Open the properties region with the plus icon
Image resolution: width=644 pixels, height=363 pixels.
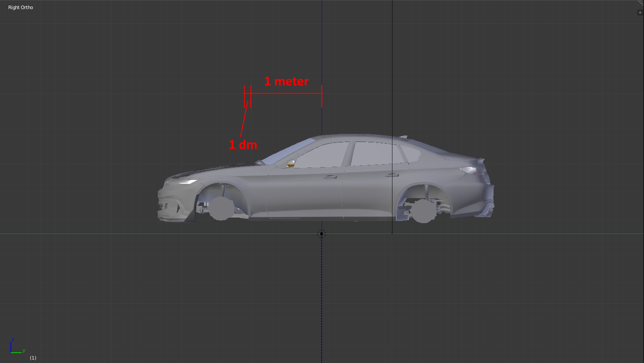640,13
